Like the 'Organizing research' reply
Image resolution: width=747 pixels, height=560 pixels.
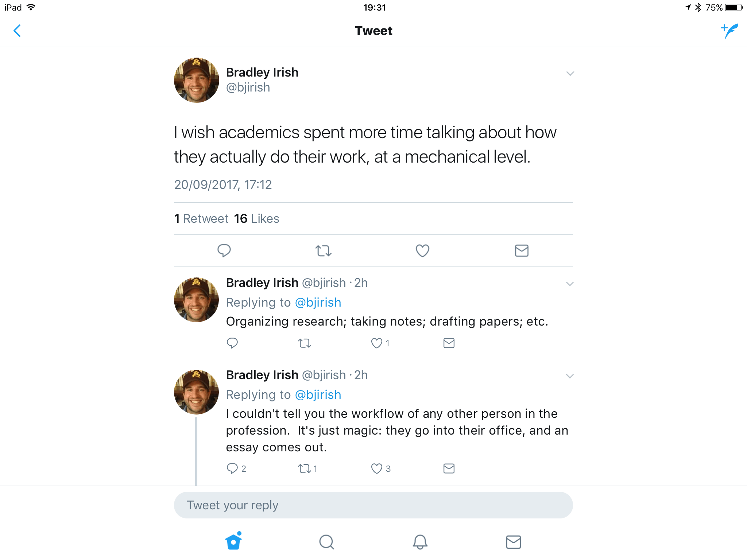376,343
